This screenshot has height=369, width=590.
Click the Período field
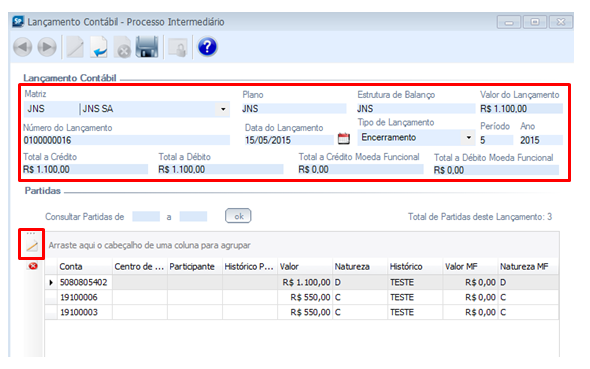(x=496, y=140)
